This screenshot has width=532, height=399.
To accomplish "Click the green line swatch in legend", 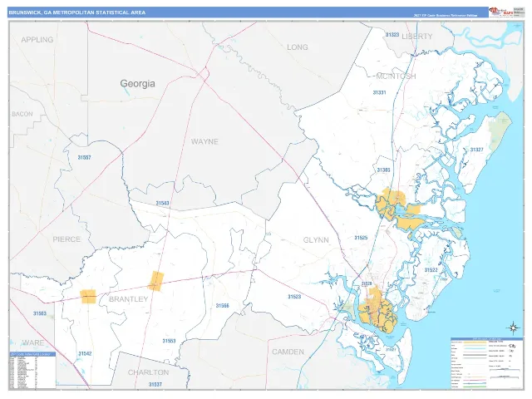I will [x=475, y=387].
